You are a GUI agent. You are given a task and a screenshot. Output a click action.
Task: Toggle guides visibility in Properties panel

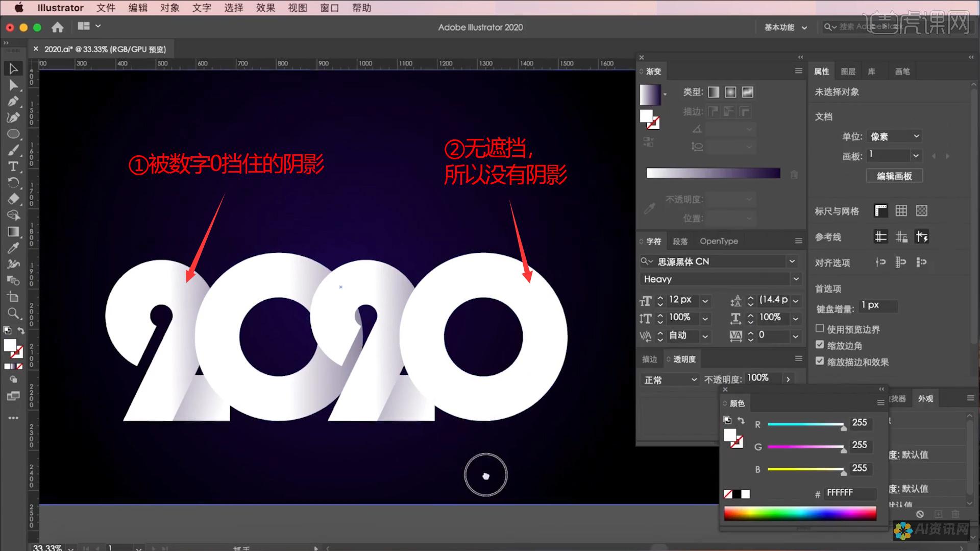pyautogui.click(x=881, y=236)
